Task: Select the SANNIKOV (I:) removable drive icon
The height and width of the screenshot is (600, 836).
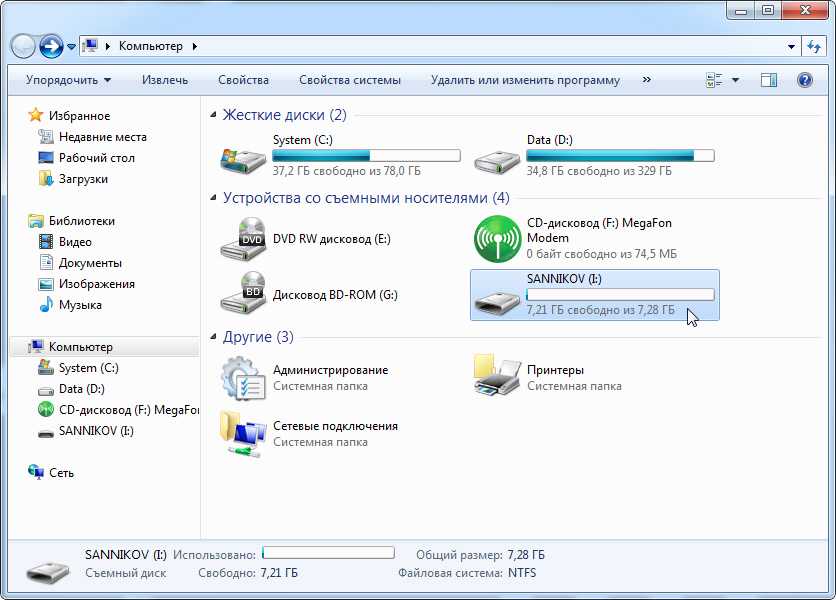Action: click(x=497, y=303)
